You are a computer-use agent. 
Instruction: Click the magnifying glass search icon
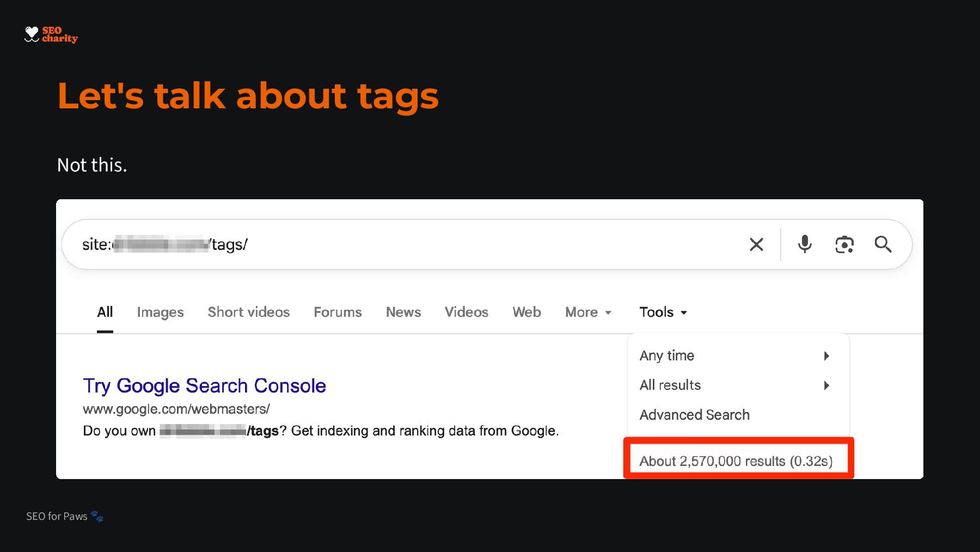click(883, 244)
